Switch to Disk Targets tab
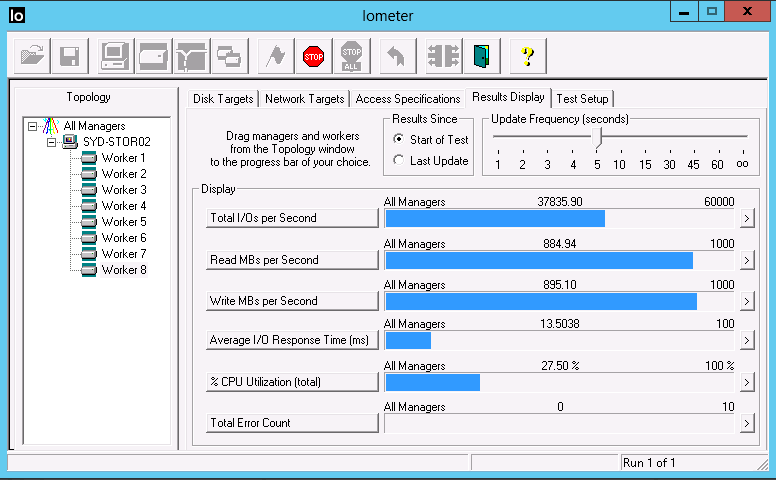This screenshot has height=480, width=776. click(x=223, y=98)
